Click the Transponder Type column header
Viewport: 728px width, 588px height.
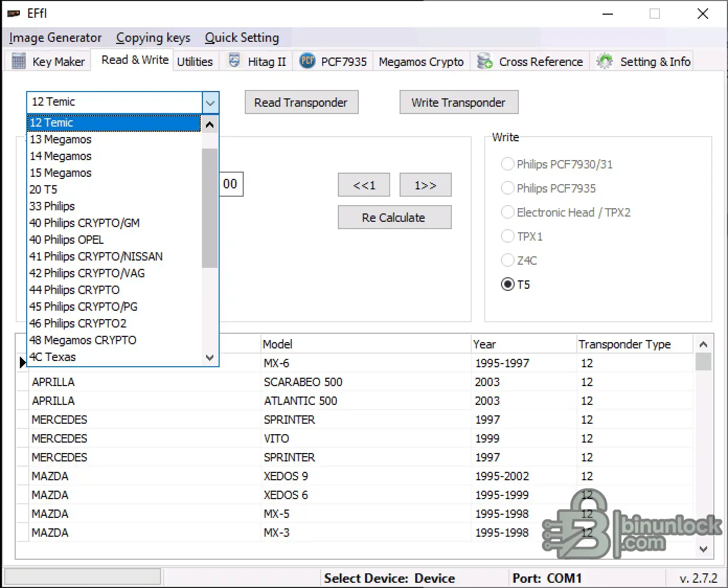(635, 344)
